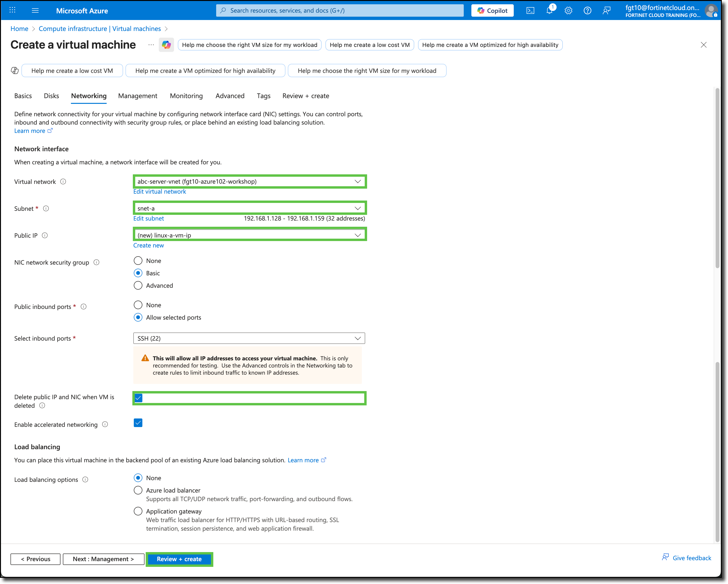Open the Edit subnet link
728x584 pixels.
click(148, 218)
